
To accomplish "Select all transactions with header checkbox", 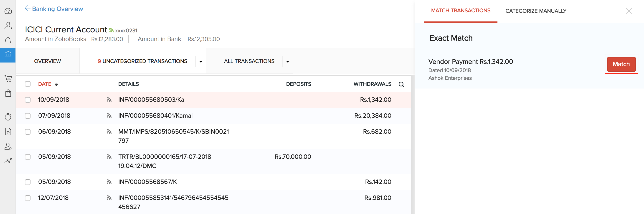I will (28, 84).
